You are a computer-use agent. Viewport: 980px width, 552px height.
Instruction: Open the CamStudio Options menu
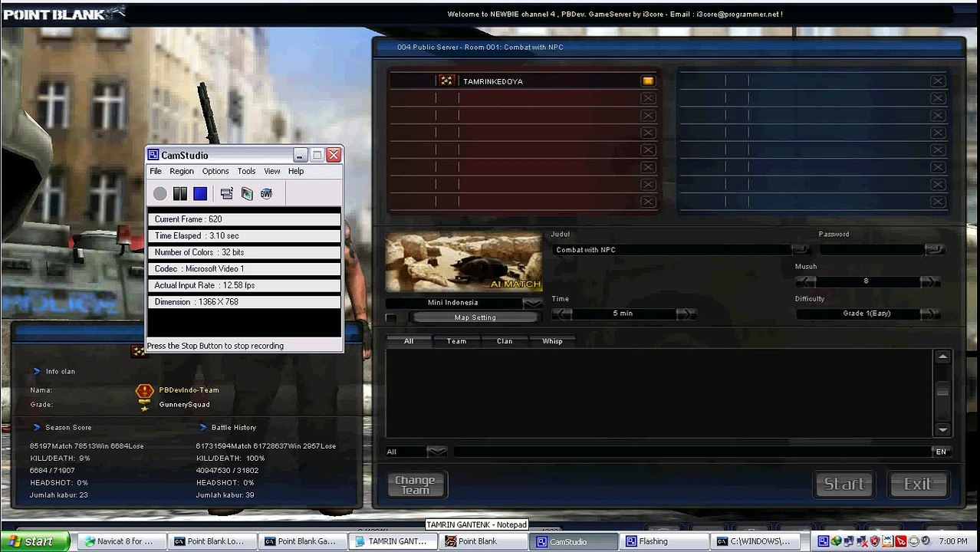pyautogui.click(x=215, y=171)
